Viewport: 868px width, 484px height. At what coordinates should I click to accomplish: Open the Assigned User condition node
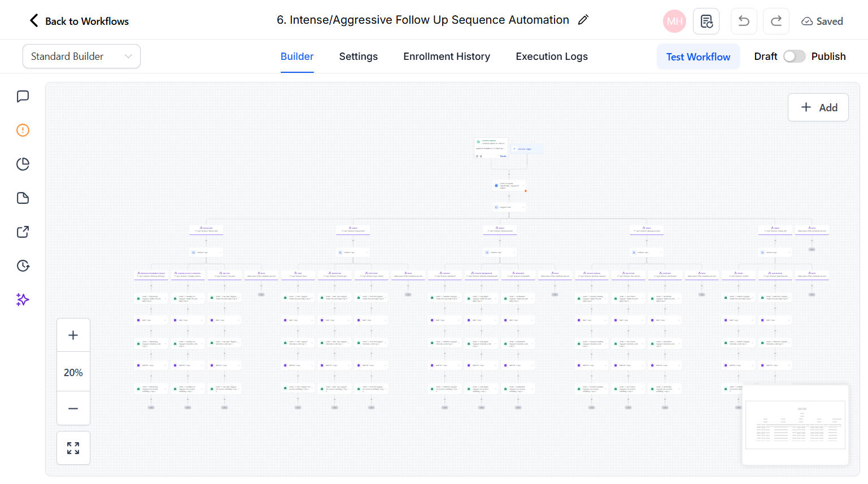coord(509,207)
